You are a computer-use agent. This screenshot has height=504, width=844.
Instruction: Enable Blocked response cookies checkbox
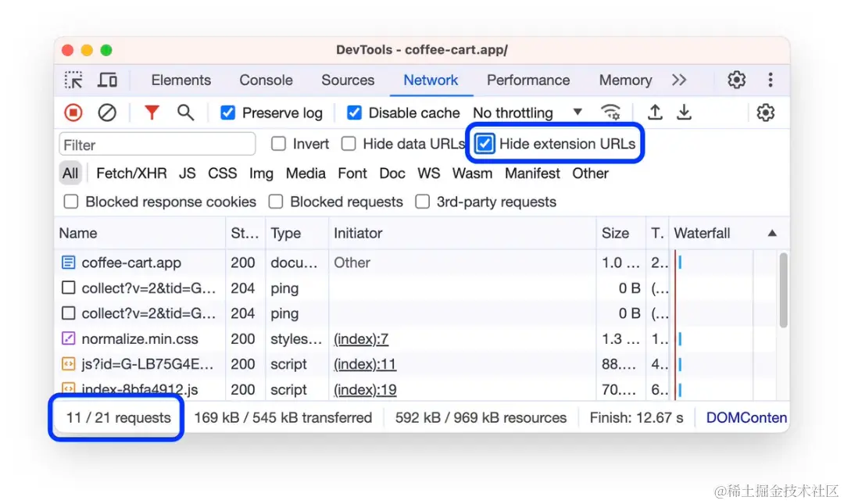coord(70,202)
